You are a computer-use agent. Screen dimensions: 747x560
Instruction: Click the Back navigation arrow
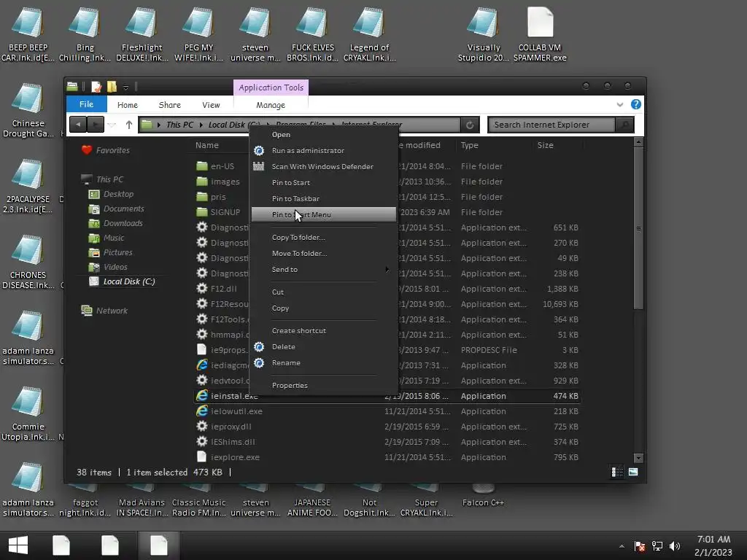[77, 125]
